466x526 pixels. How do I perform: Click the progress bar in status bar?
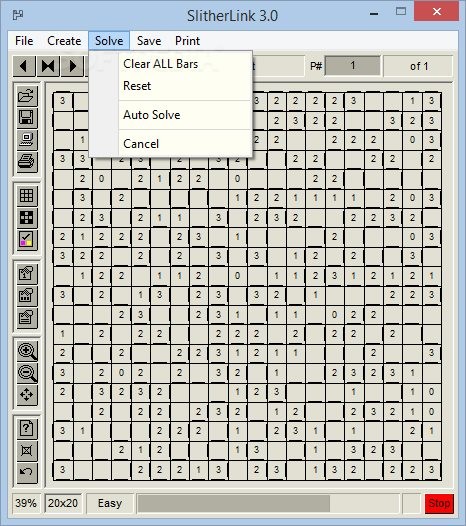pyautogui.click(x=268, y=503)
